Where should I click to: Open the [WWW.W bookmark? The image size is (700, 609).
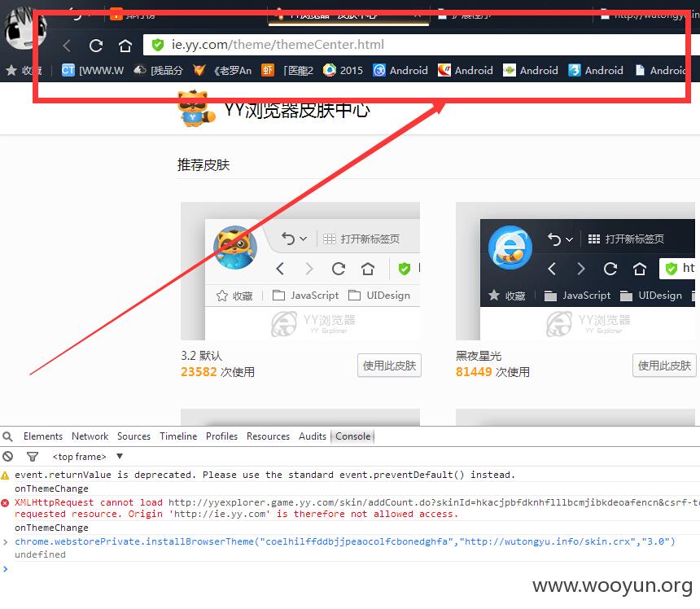pos(93,70)
